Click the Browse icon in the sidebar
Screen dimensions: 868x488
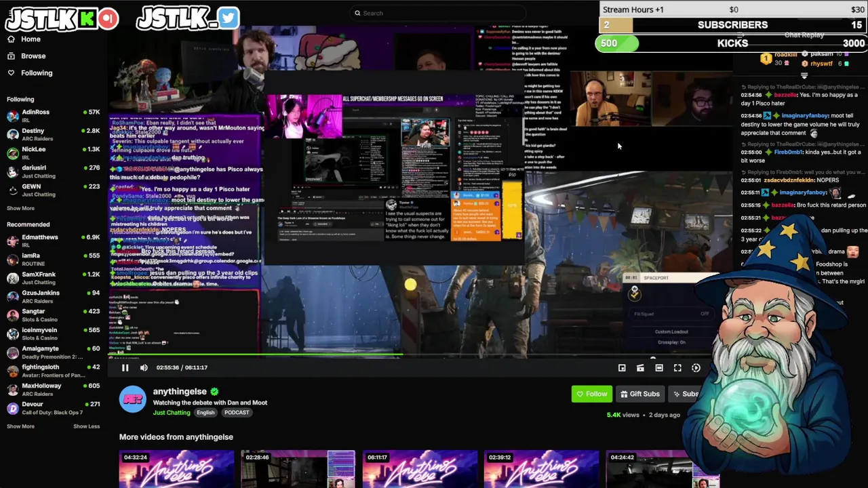[11, 56]
